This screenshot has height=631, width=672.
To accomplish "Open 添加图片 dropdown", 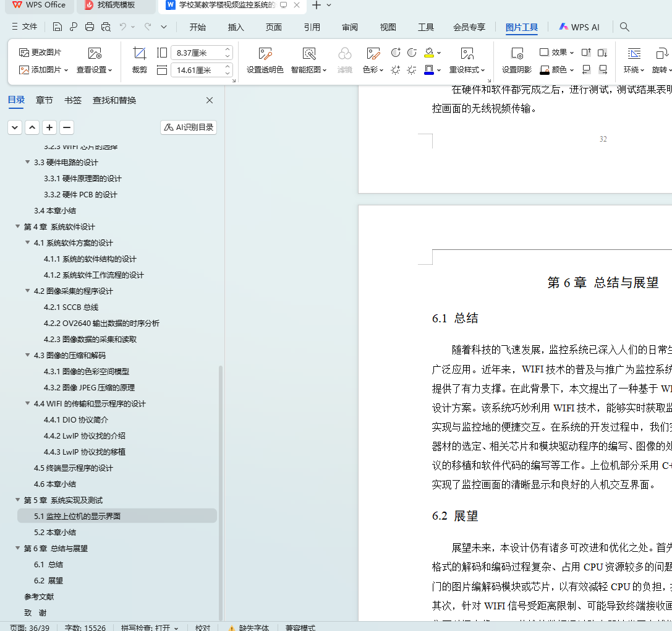I will tap(66, 70).
